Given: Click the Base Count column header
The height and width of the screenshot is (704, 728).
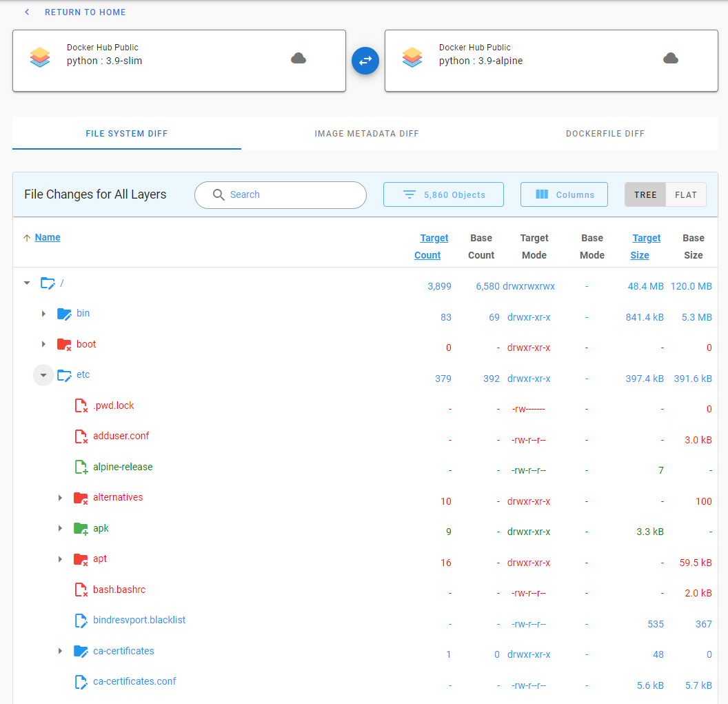Looking at the screenshot, I should (x=481, y=247).
